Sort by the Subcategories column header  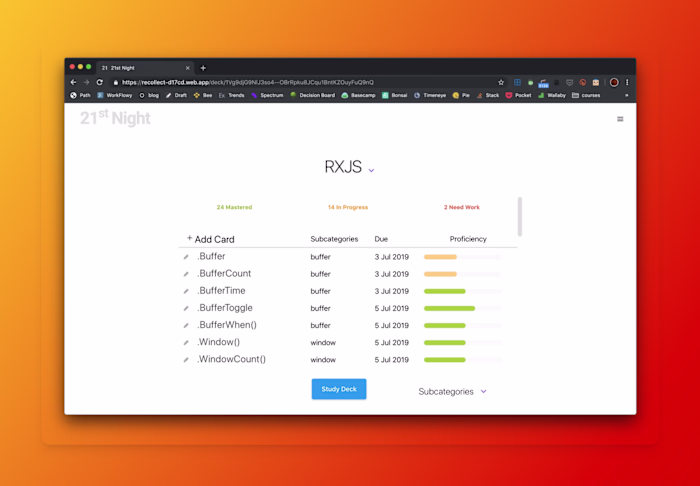[x=334, y=239]
